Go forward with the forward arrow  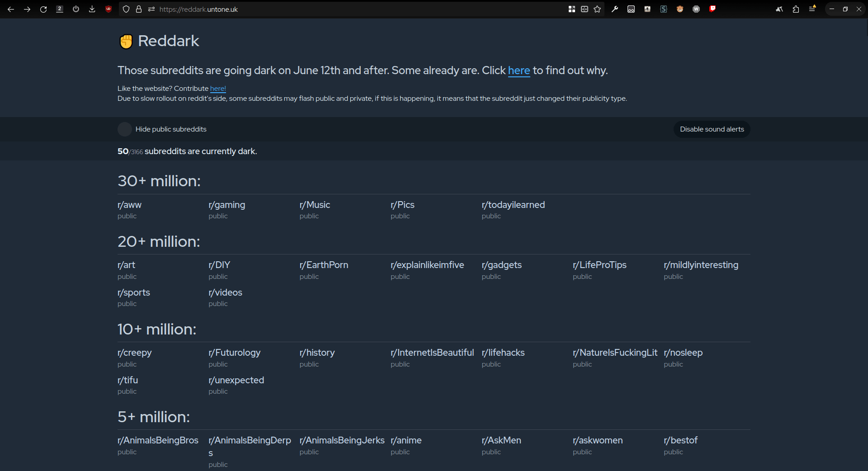(x=27, y=9)
